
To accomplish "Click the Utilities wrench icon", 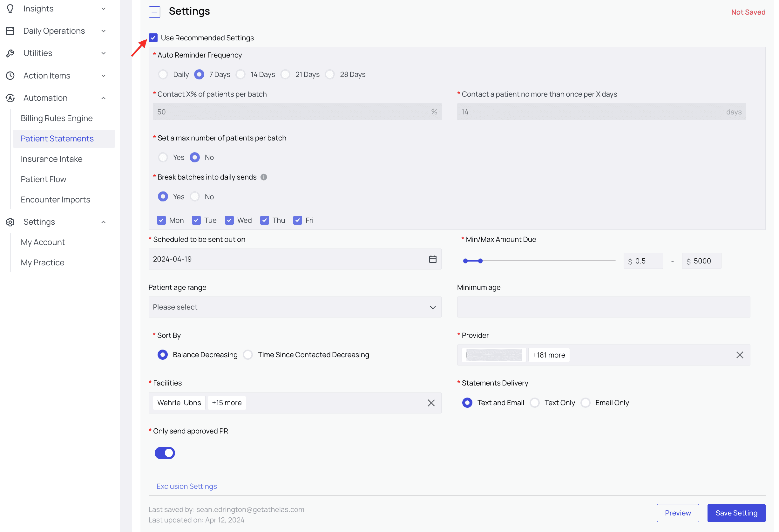I will pos(10,53).
